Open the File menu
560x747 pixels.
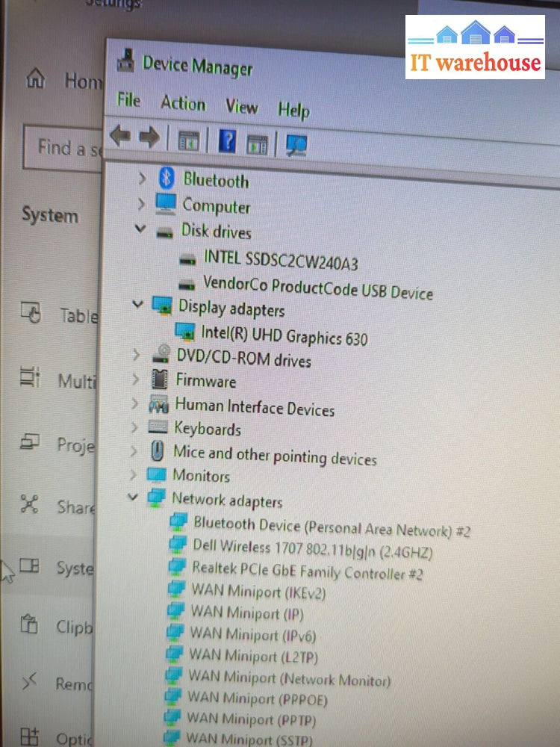click(128, 99)
